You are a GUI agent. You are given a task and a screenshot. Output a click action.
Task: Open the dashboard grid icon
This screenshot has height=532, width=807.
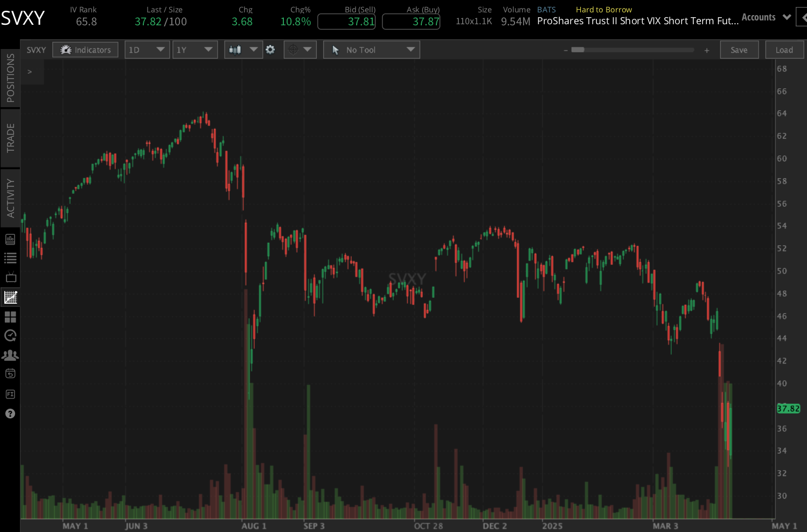10,317
